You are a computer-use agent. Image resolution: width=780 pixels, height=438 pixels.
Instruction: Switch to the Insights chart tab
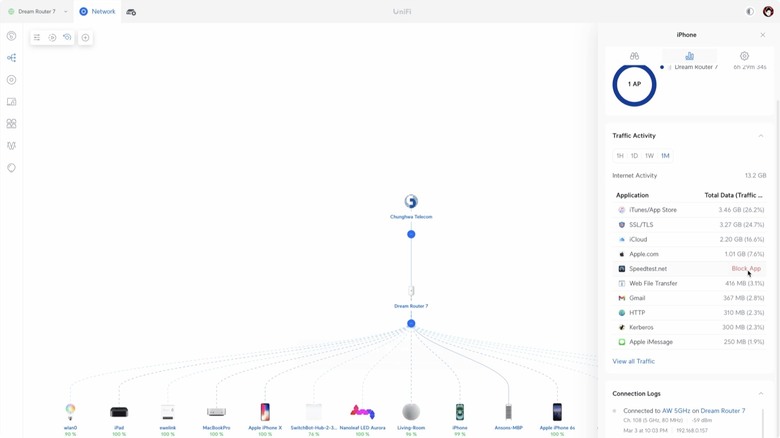tap(689, 56)
